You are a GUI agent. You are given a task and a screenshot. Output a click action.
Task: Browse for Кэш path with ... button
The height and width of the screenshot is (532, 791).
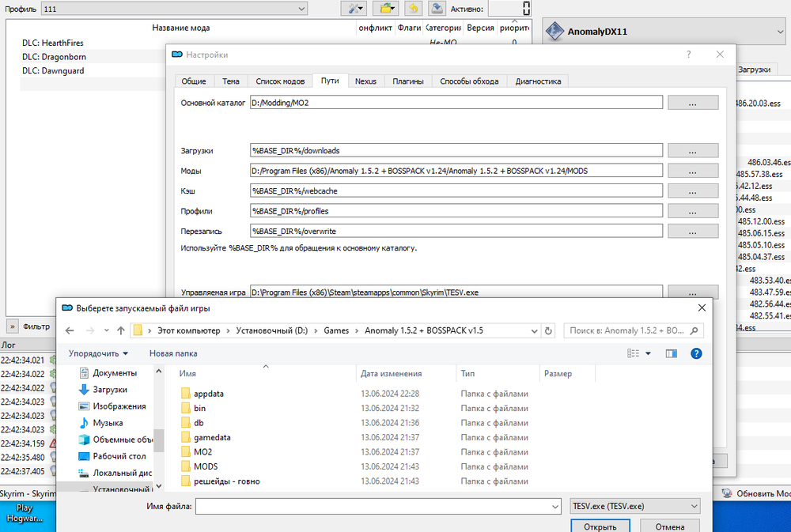[693, 191]
